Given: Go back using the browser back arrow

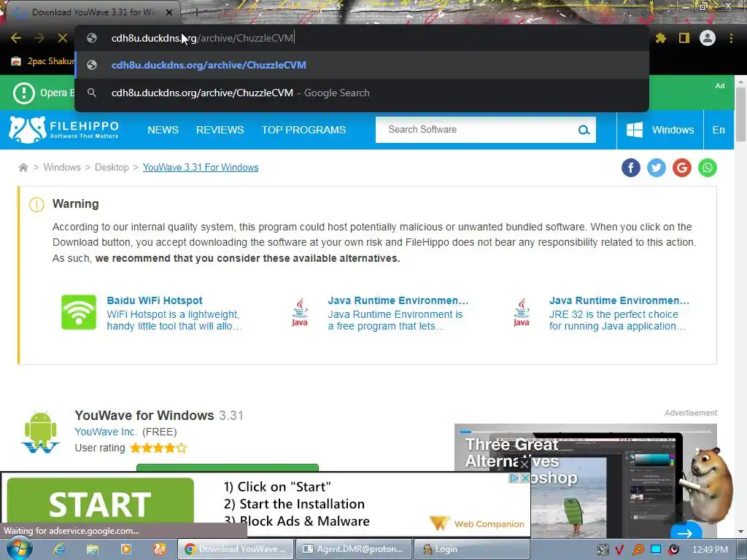Looking at the screenshot, I should point(16,38).
